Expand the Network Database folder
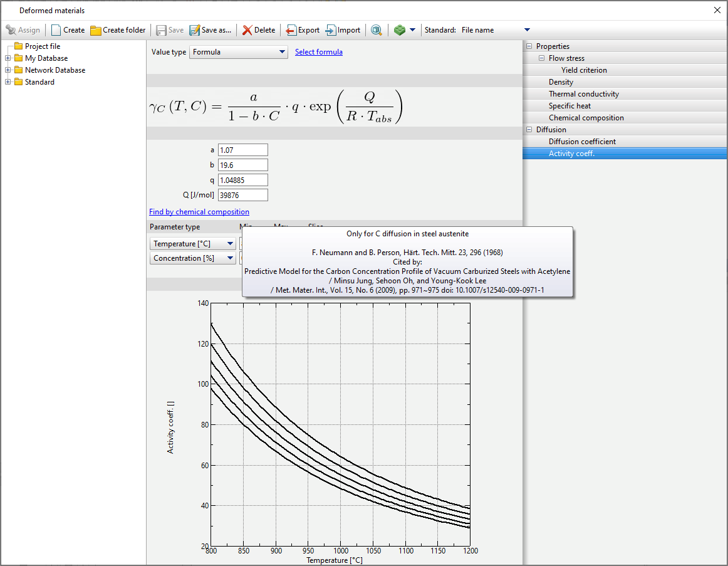This screenshot has width=728, height=566. coord(8,70)
